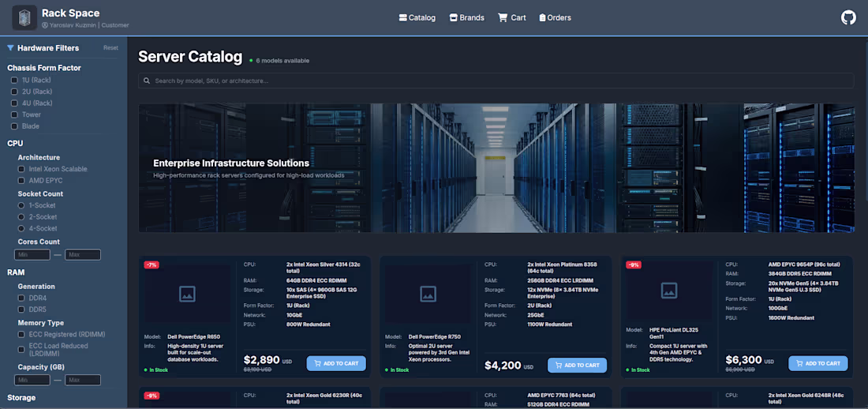Click the -7% discount badge on R650 card
This screenshot has width=868, height=409.
click(152, 265)
